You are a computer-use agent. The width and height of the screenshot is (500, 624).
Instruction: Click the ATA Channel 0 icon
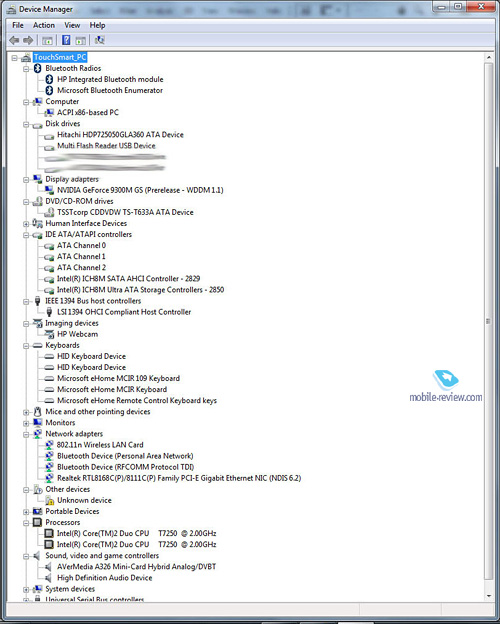(49, 246)
